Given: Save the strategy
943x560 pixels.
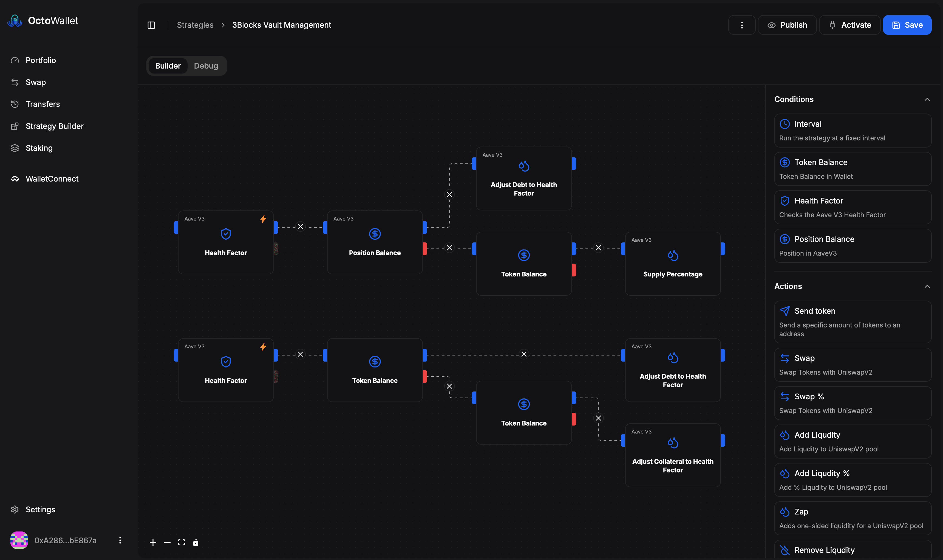Looking at the screenshot, I should click(907, 25).
